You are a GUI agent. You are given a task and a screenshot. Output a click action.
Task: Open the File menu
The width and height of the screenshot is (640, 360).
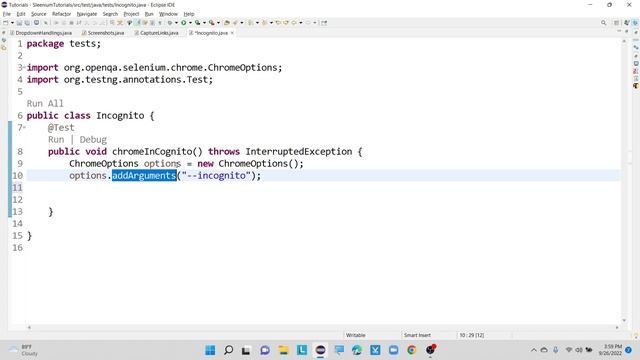tap(7, 14)
